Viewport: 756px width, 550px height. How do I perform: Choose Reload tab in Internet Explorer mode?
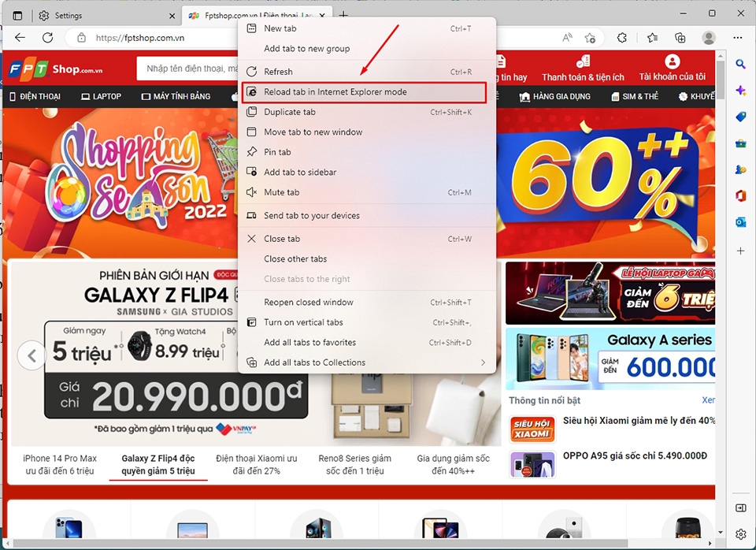[x=364, y=92]
